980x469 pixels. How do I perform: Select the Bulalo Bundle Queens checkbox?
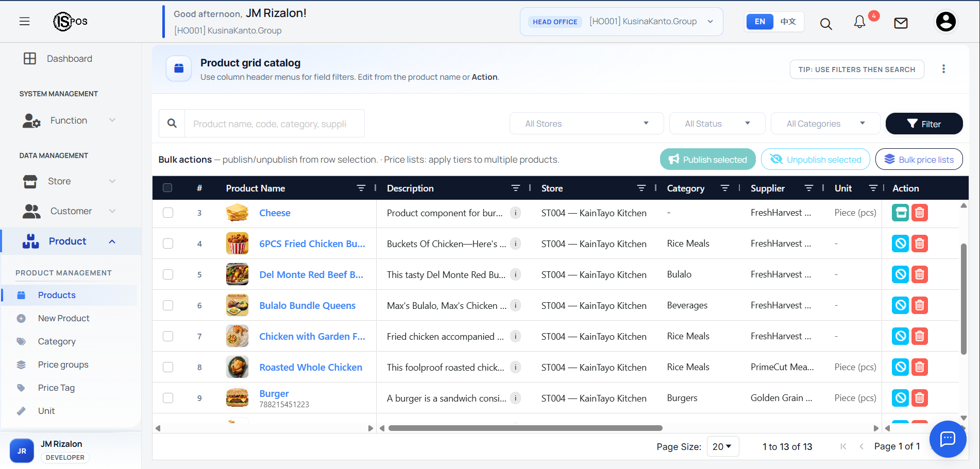point(168,305)
